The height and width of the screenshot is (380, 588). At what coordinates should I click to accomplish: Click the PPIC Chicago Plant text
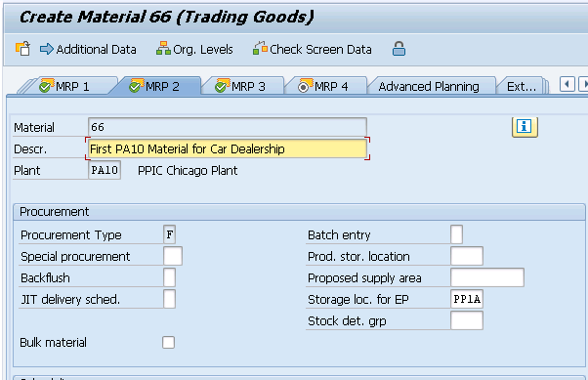tap(188, 171)
